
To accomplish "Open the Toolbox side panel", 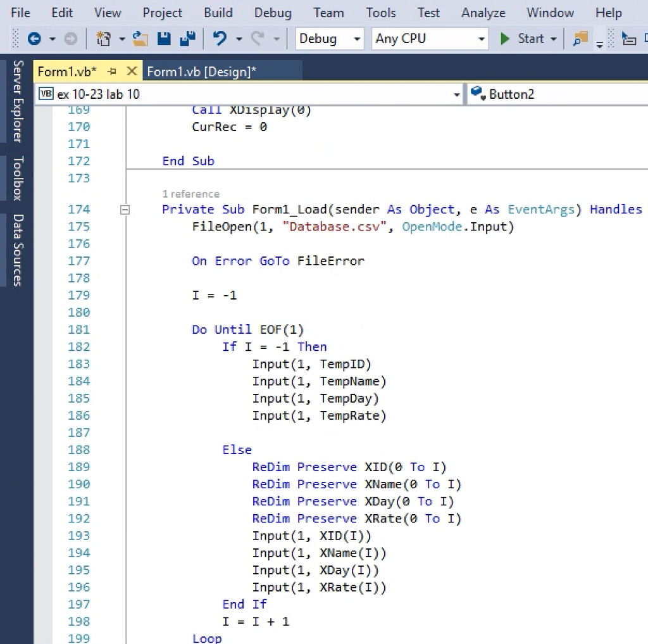I will pos(18,178).
